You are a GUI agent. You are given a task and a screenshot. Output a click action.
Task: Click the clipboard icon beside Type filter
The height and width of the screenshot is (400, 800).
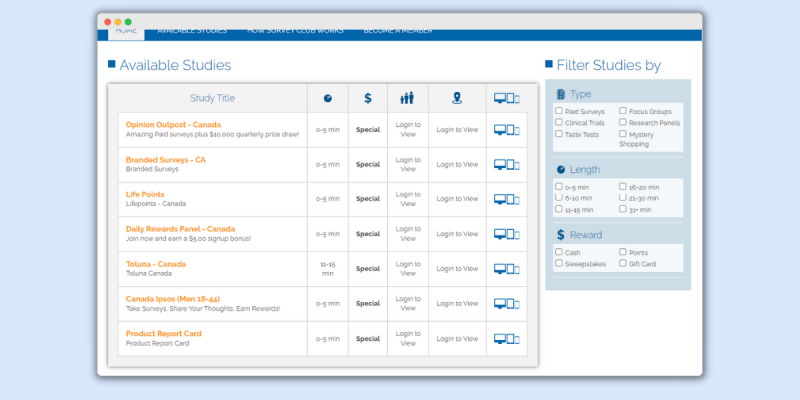tap(561, 94)
